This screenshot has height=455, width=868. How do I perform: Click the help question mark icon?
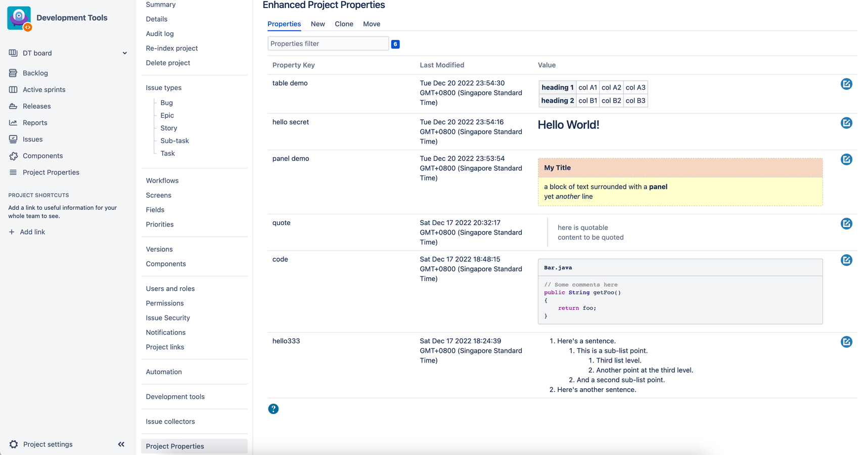(x=273, y=409)
